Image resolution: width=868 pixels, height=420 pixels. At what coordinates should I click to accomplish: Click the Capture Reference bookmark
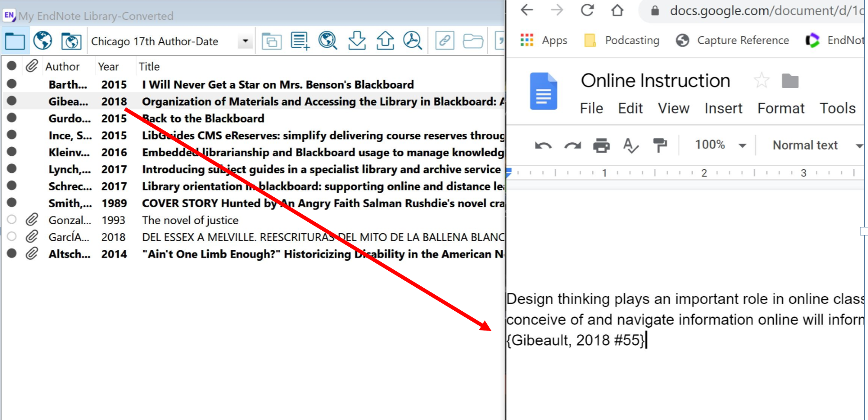tap(732, 40)
